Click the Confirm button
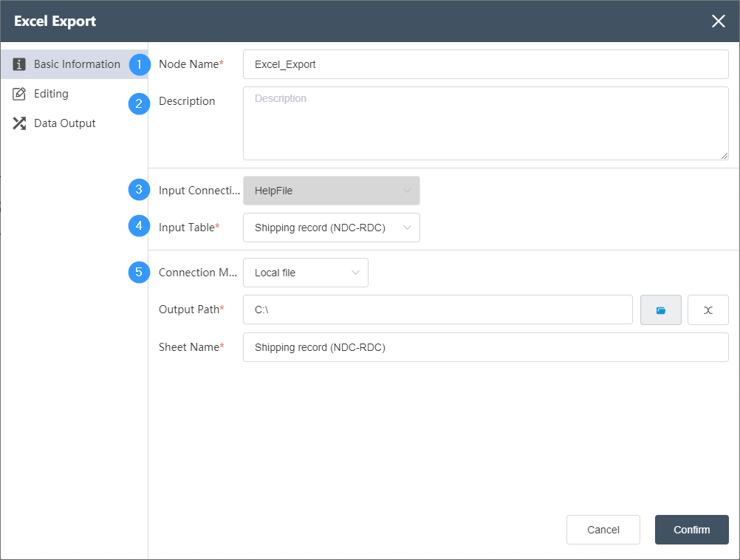740x560 pixels. coord(691,530)
